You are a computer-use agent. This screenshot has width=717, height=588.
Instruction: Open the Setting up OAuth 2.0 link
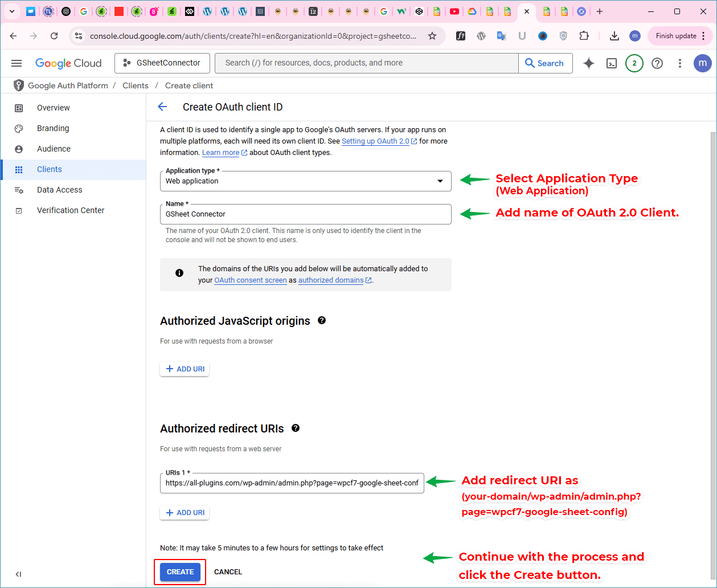(379, 141)
